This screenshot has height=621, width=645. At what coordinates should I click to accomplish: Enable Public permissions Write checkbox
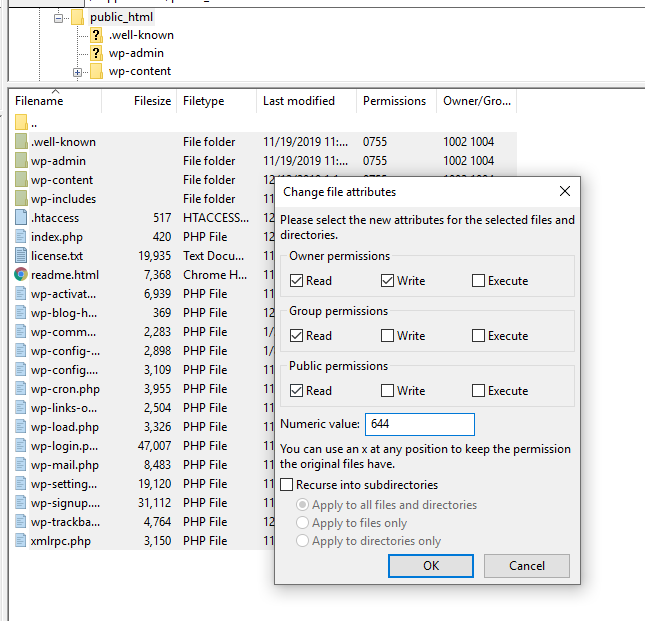[388, 391]
